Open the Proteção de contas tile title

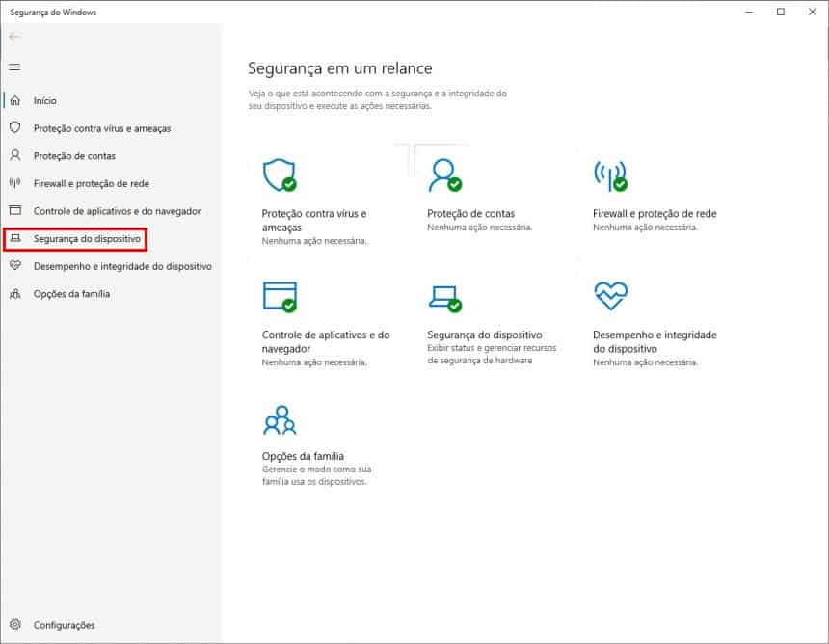coord(470,213)
